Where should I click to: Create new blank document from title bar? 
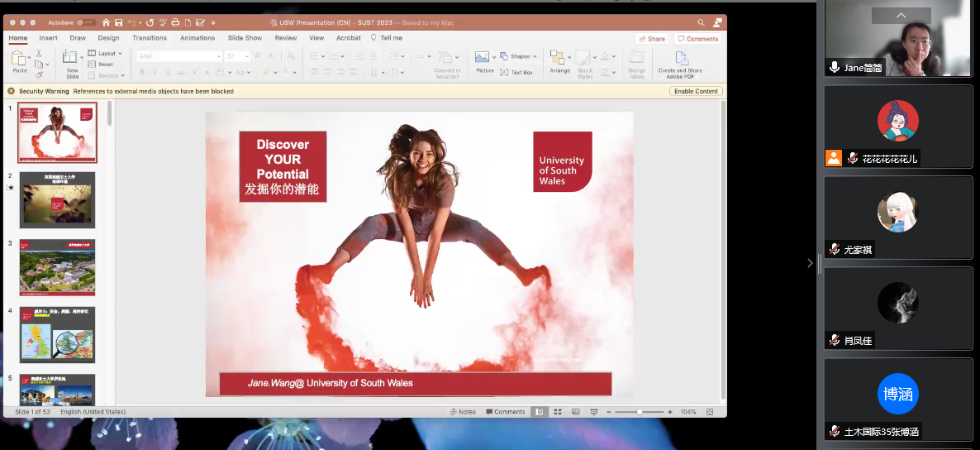coord(188,22)
